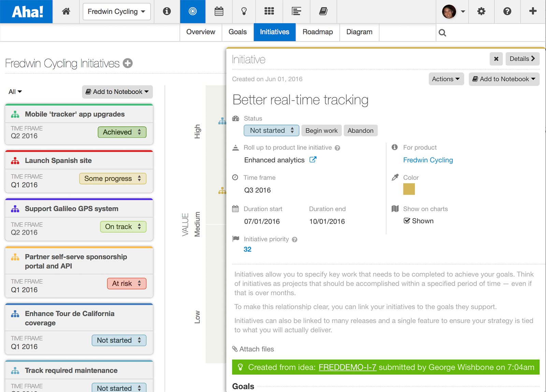Click the gold initiative color swatch
Image resolution: width=546 pixels, height=392 pixels.
(x=409, y=189)
